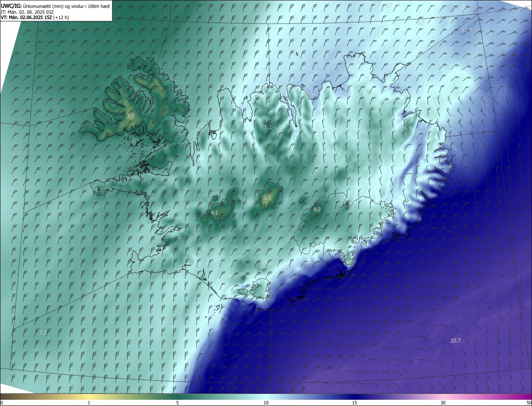Click the 12.0 value in the northeast corner

point(467,30)
